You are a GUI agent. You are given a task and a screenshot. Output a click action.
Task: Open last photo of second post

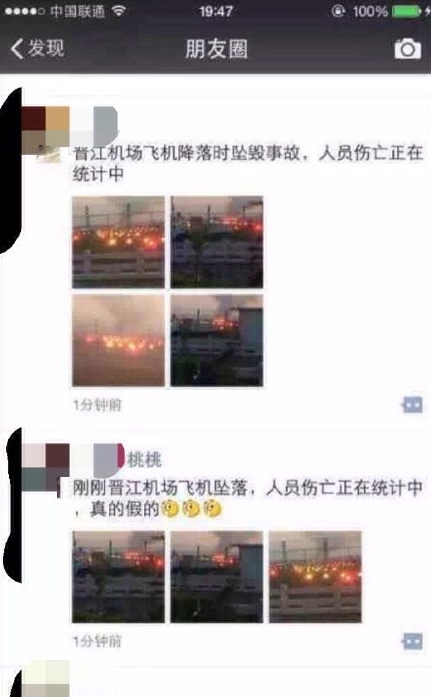point(315,577)
